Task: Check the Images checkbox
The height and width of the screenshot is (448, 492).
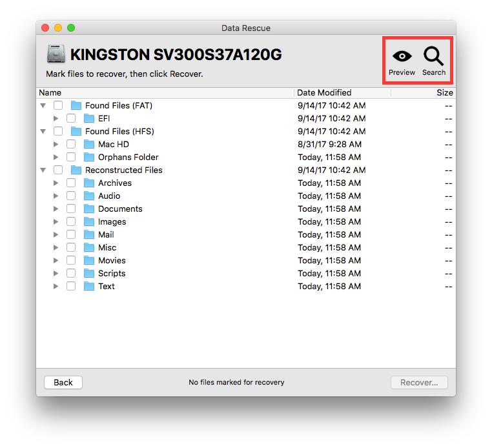Action: point(71,221)
